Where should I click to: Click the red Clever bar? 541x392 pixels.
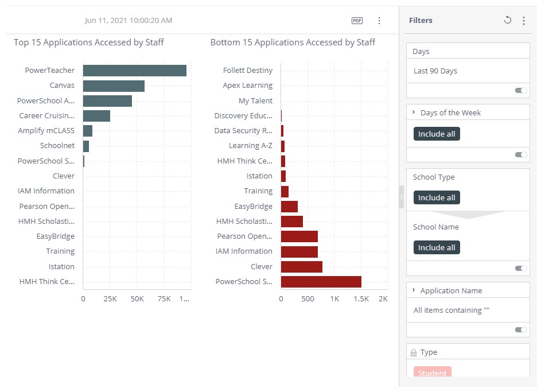tap(302, 267)
